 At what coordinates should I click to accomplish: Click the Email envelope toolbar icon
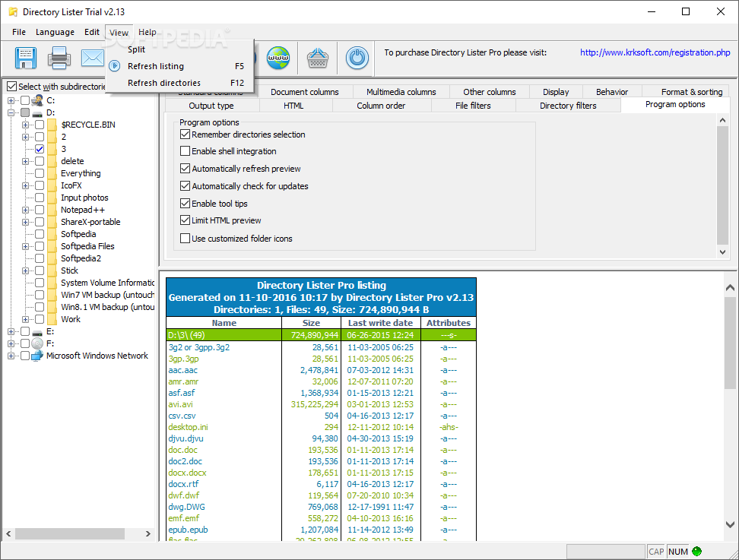pos(93,58)
